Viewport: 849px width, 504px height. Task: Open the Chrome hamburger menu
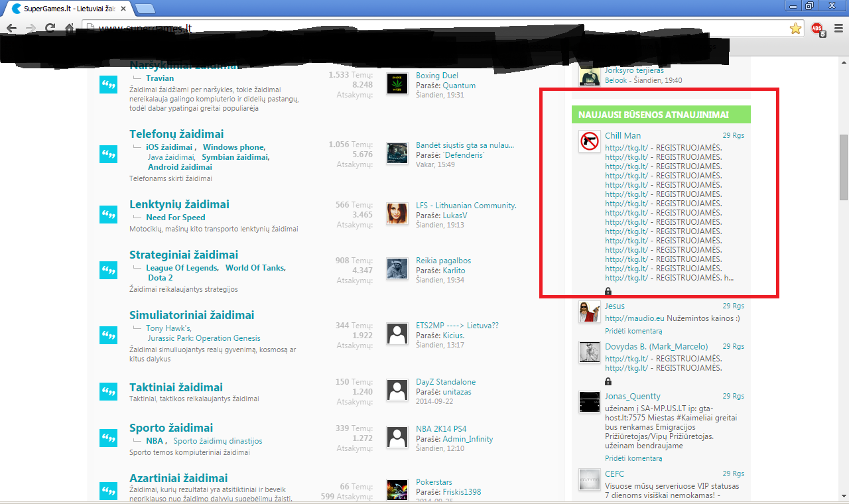pyautogui.click(x=838, y=29)
